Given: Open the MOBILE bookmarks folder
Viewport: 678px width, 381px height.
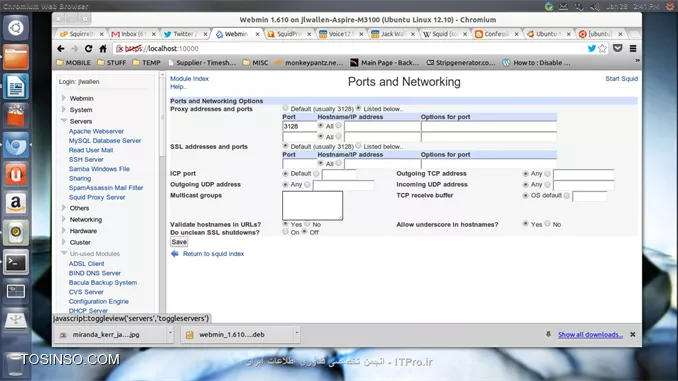Looking at the screenshot, I should 73,63.
